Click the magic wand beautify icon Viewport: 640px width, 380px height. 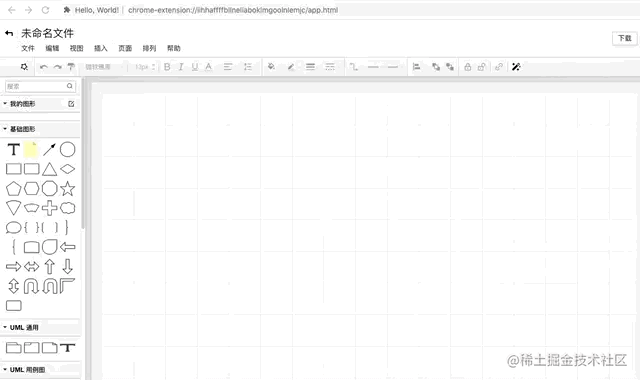point(516,67)
